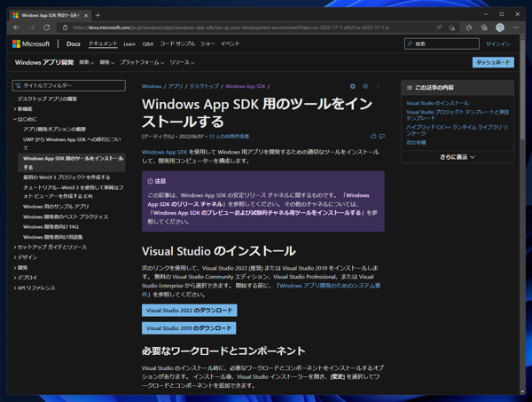Add this page to favorites with the star icon
Screen dimensions: 532x402
tap(451, 28)
